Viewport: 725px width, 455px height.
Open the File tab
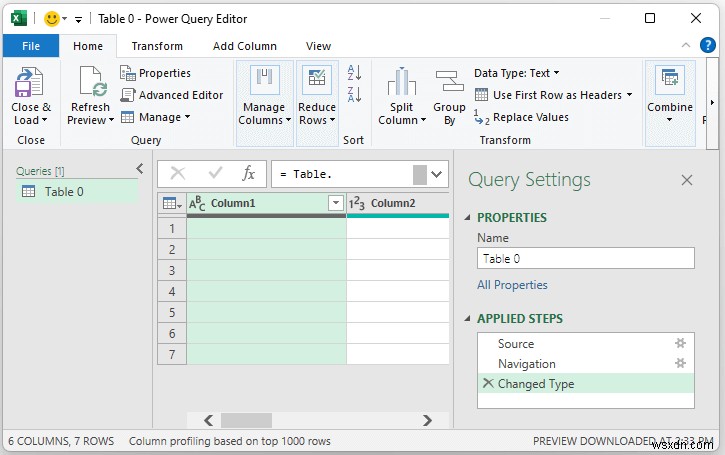pos(31,46)
